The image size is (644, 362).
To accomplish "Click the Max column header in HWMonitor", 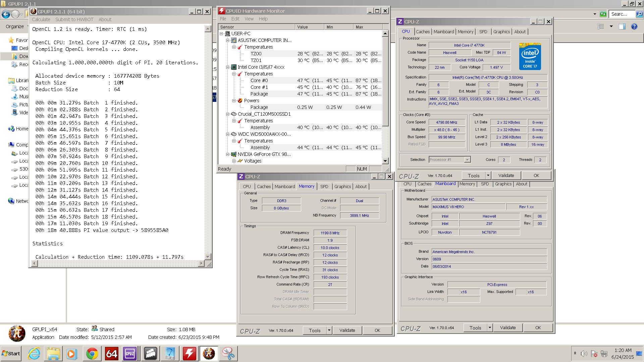I will coord(368,27).
